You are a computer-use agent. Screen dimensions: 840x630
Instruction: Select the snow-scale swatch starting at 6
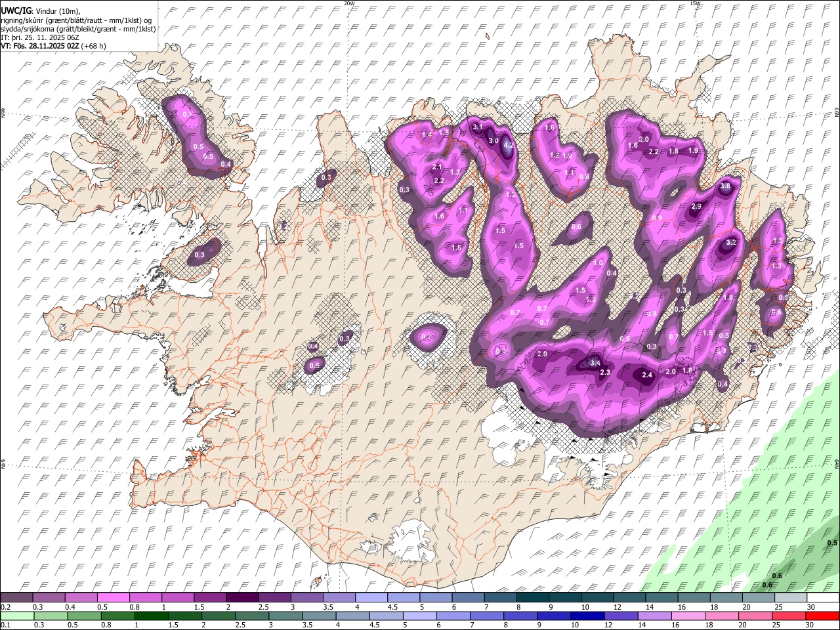(468, 598)
